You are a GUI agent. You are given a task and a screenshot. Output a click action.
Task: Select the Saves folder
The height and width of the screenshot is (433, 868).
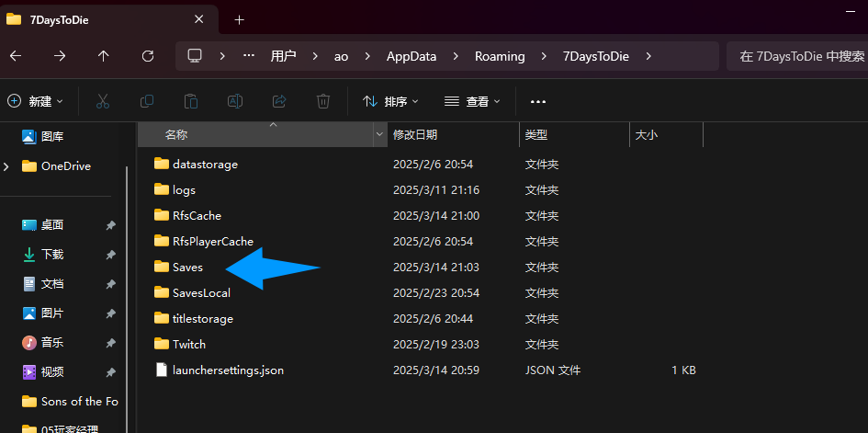(187, 268)
